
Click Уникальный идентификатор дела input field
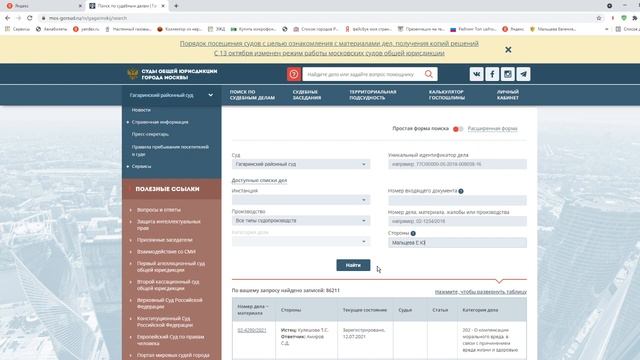coord(457,164)
